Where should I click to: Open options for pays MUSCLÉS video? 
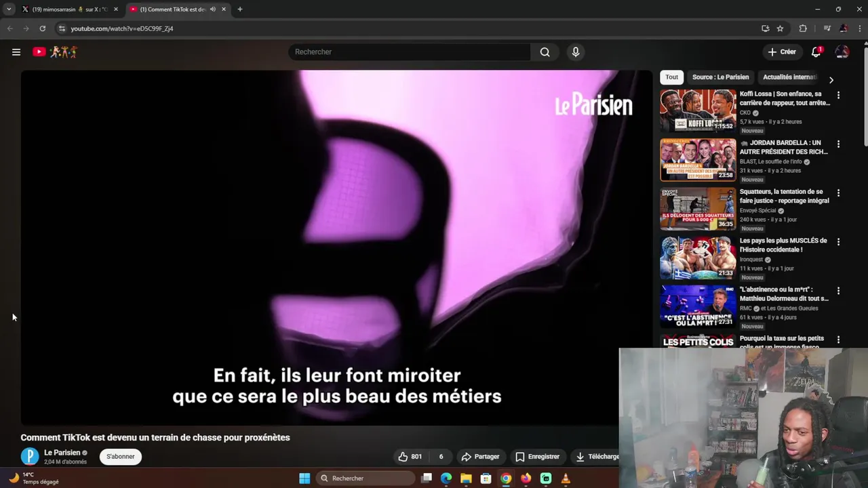tap(838, 242)
